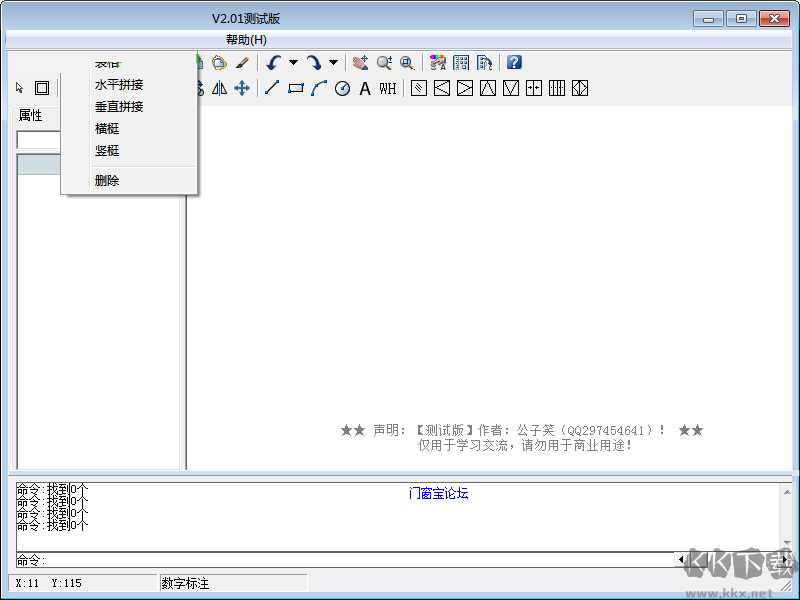The width and height of the screenshot is (800, 600).
Task: Select the arrow pointer tool
Action: [20, 88]
